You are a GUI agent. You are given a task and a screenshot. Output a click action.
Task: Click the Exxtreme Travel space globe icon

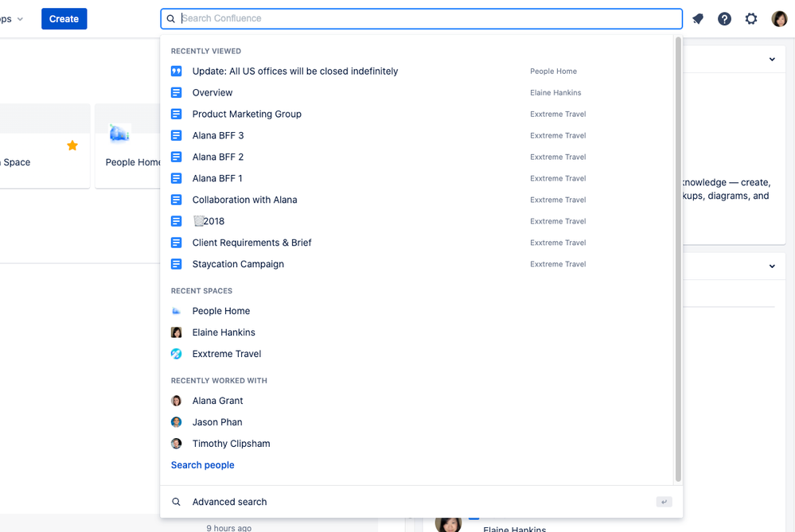click(x=176, y=353)
